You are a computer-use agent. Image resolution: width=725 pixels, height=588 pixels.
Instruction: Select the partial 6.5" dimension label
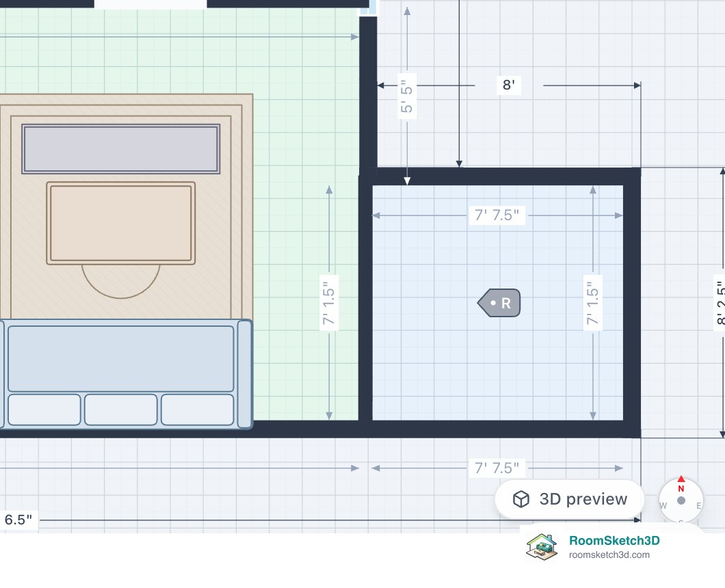click(x=18, y=520)
